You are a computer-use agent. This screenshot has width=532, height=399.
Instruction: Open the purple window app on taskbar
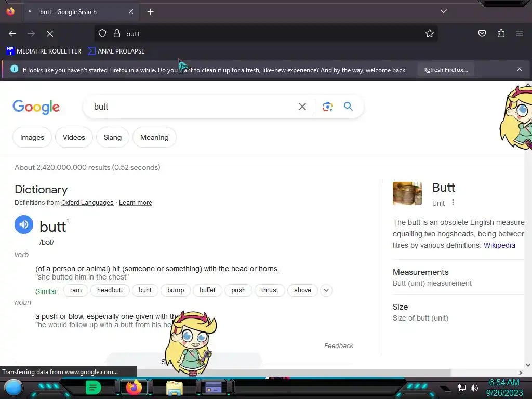pos(214,388)
